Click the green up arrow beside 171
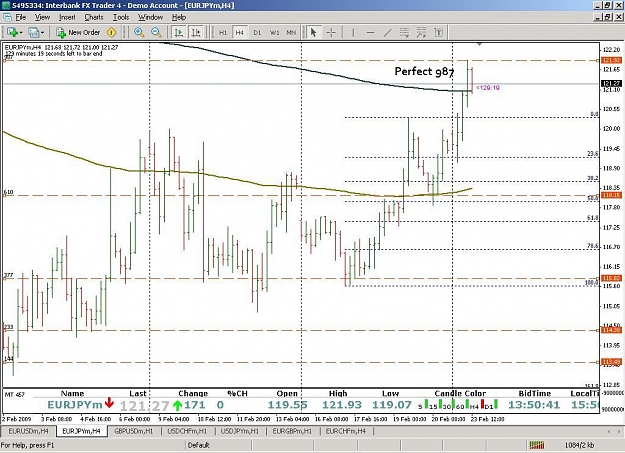This screenshot has height=453, width=625. click(178, 405)
